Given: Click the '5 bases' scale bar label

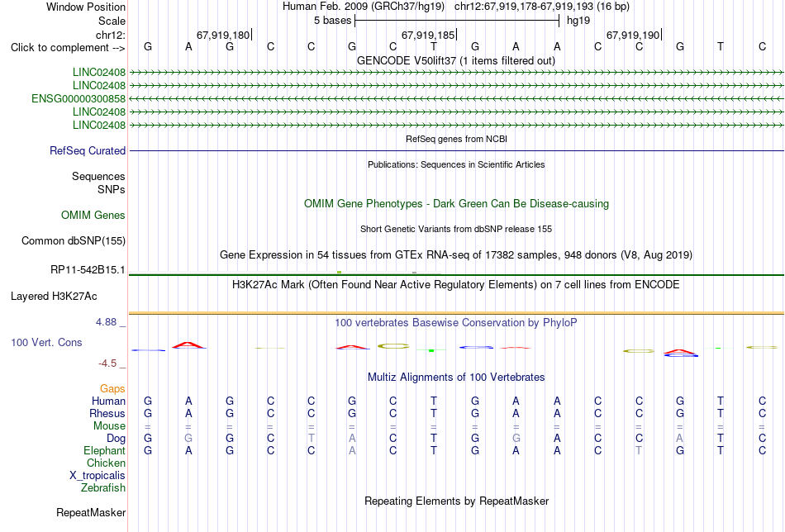Looking at the screenshot, I should point(332,21).
